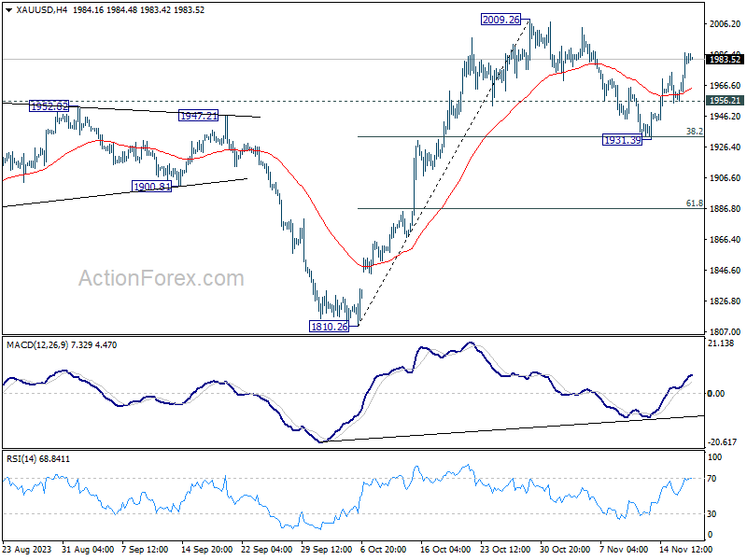Click the 29 Sep 12:00 time label
This screenshot has width=747, height=560.
pyautogui.click(x=327, y=549)
